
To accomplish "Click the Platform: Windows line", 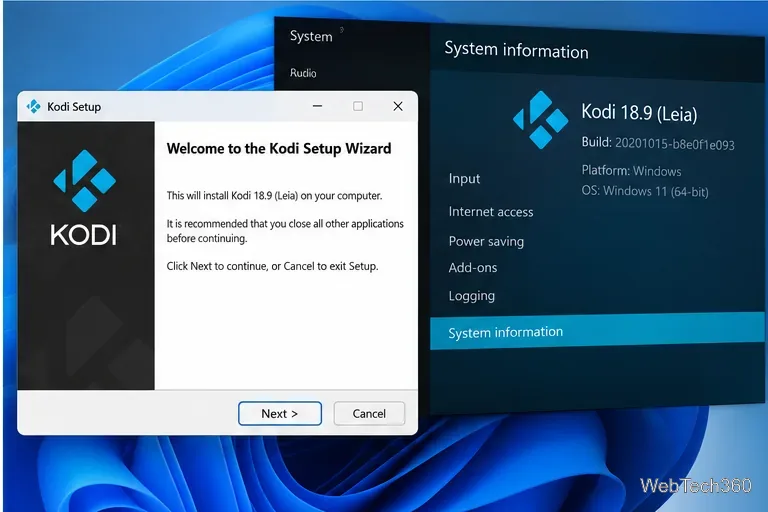I will 631,171.
